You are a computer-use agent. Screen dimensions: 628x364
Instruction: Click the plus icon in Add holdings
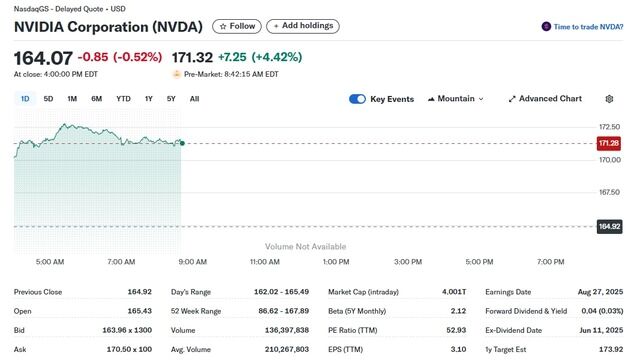click(x=276, y=26)
